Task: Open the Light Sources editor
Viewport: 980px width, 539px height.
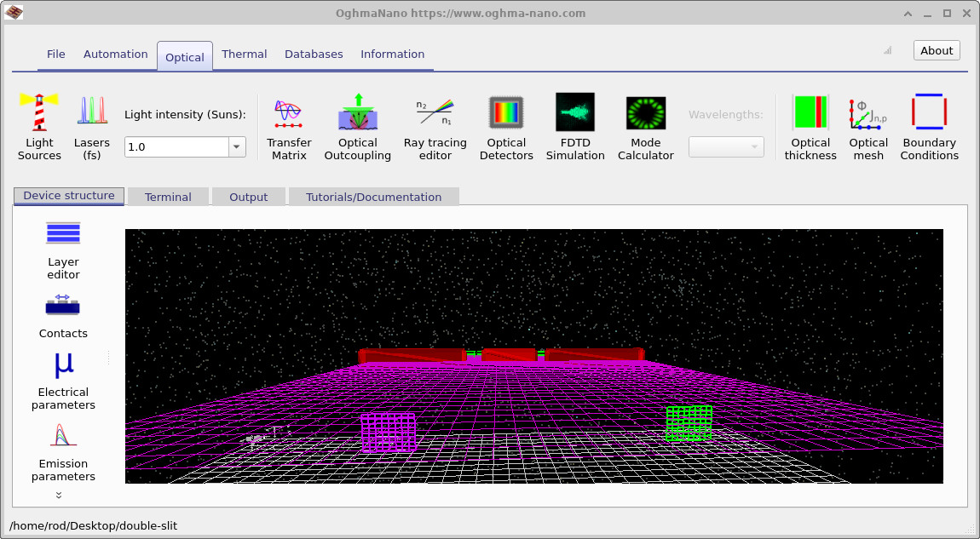Action: 38,123
